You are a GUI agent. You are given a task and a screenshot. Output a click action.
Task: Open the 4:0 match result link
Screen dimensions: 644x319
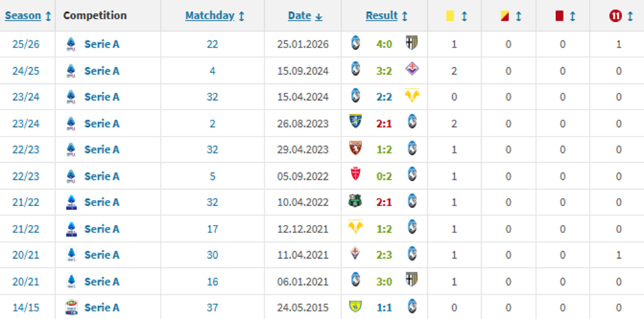[x=384, y=44]
